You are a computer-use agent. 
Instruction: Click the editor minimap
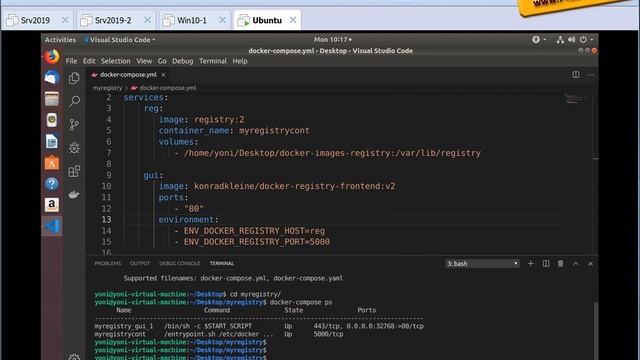coord(576,99)
